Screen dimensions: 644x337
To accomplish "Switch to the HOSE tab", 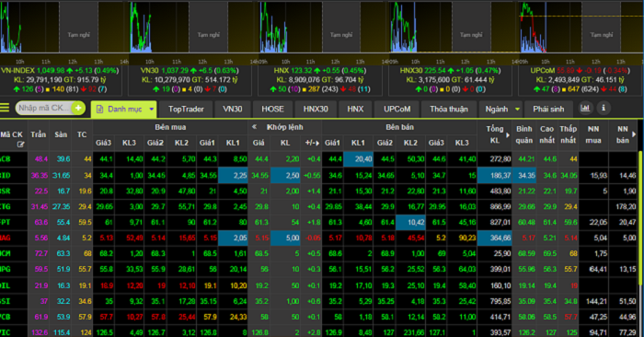I will [272, 110].
